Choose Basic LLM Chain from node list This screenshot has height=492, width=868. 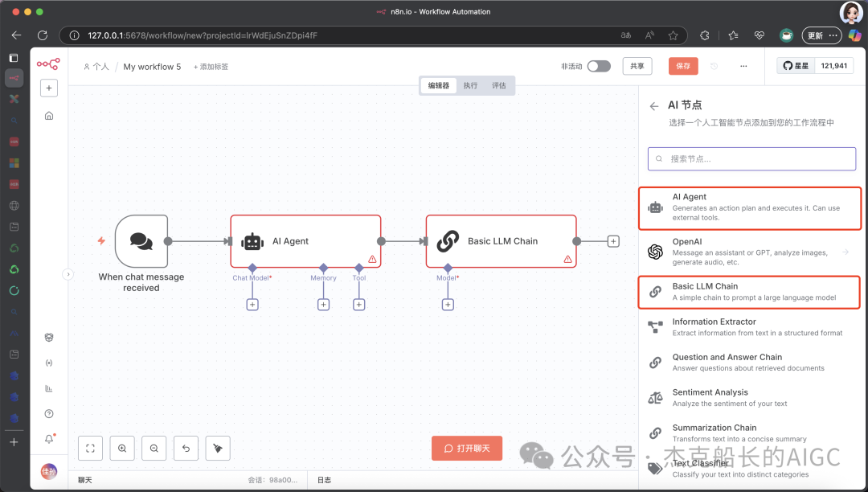coord(750,292)
